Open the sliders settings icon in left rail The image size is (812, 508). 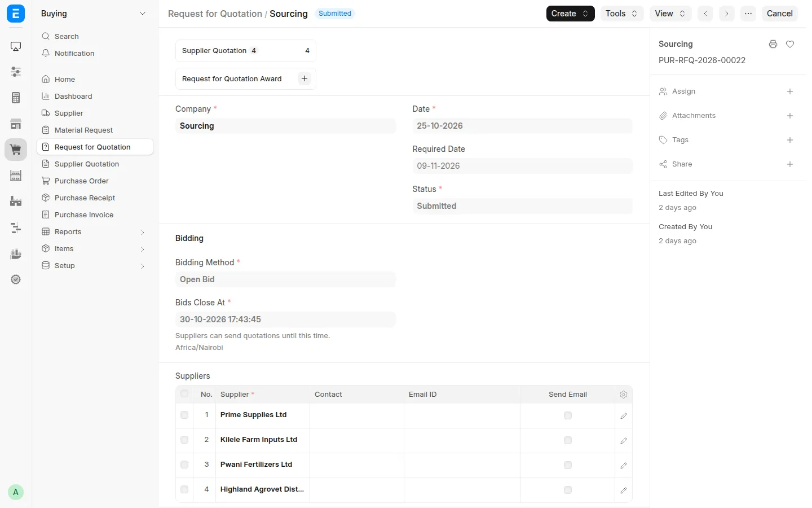(16, 72)
